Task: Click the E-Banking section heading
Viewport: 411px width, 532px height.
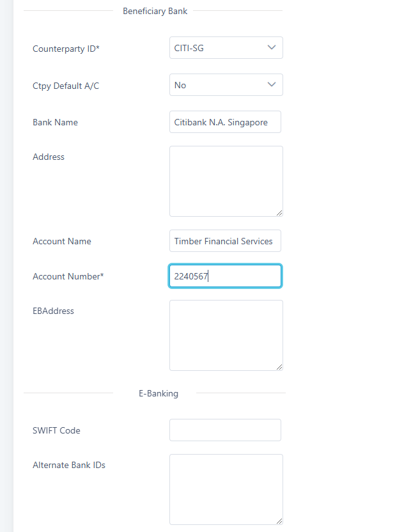Action: [159, 393]
